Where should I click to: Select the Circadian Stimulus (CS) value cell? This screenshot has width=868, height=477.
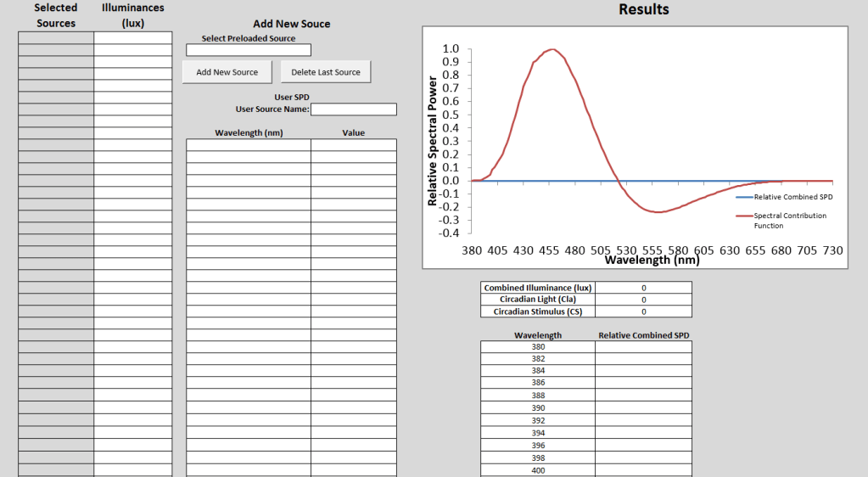643,311
